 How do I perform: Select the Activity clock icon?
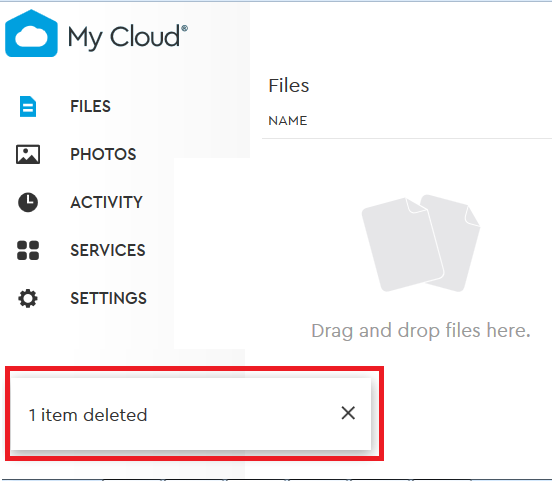(x=28, y=202)
